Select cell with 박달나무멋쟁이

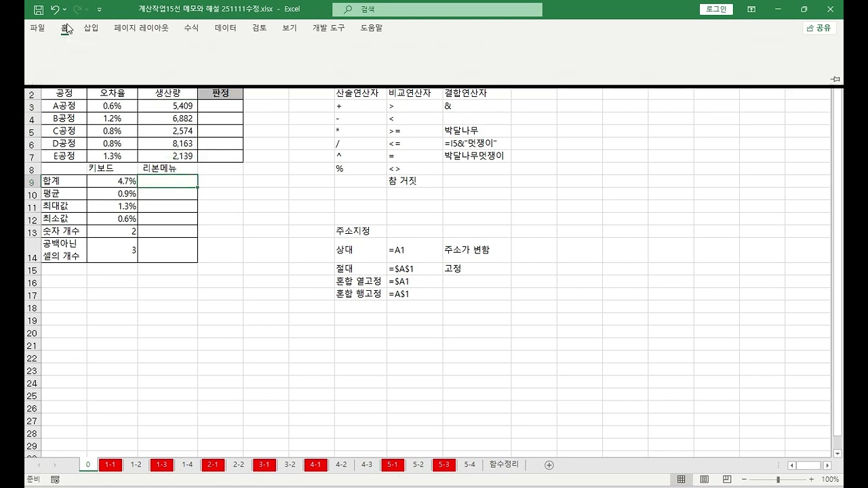point(477,156)
